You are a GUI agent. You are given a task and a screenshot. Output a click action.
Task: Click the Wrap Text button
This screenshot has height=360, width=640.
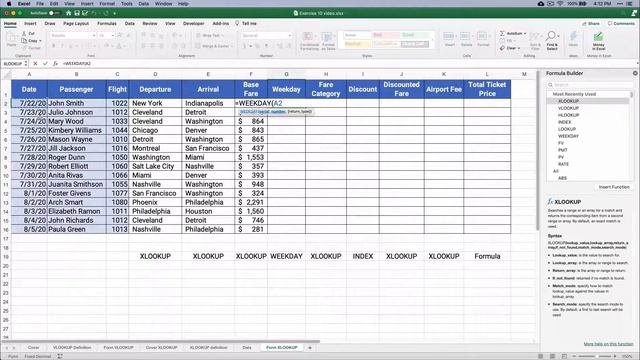(209, 36)
